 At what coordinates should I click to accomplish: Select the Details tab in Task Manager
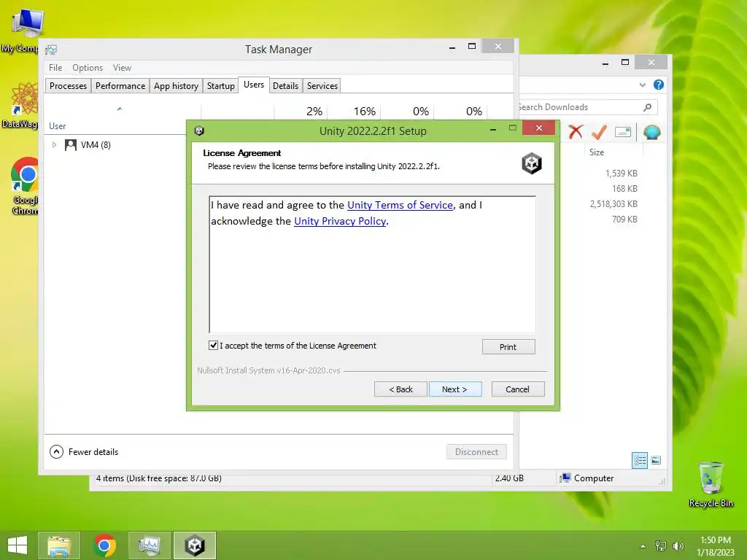pyautogui.click(x=285, y=86)
